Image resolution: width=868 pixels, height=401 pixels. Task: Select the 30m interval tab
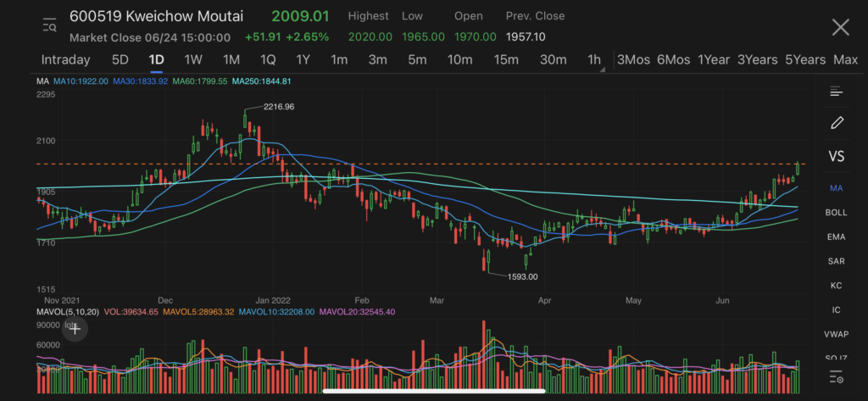tap(553, 60)
